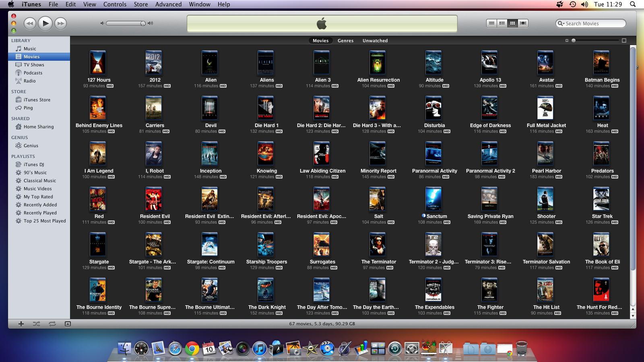The height and width of the screenshot is (362, 644).
Task: Select the Full Metal Jacket poster
Action: pos(545,108)
